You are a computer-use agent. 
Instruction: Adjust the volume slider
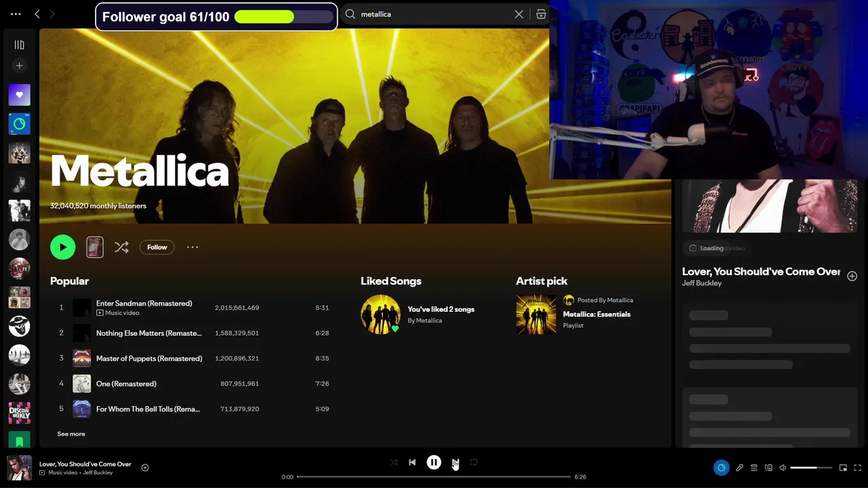pos(811,468)
